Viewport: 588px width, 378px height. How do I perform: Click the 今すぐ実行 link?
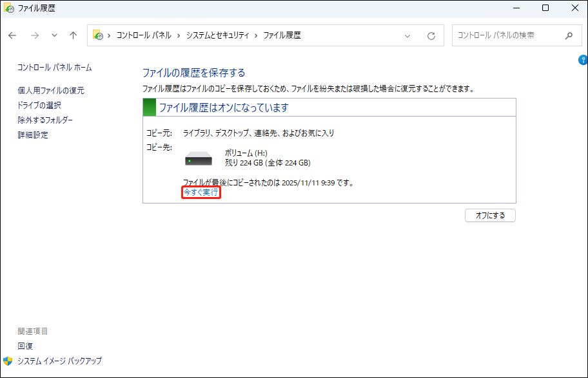(201, 192)
